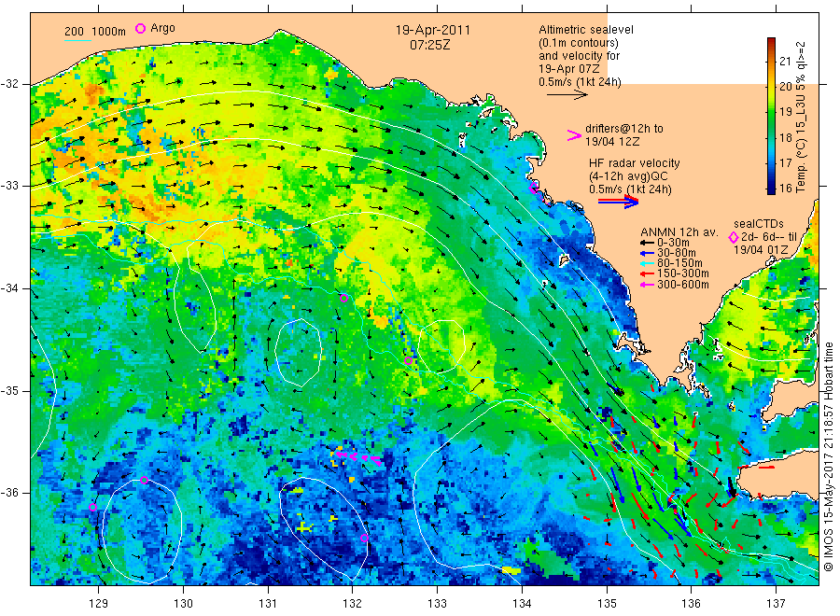Click the 'ANMN 12h av.' legend heading
This screenshot has width=840, height=616.
(x=679, y=232)
